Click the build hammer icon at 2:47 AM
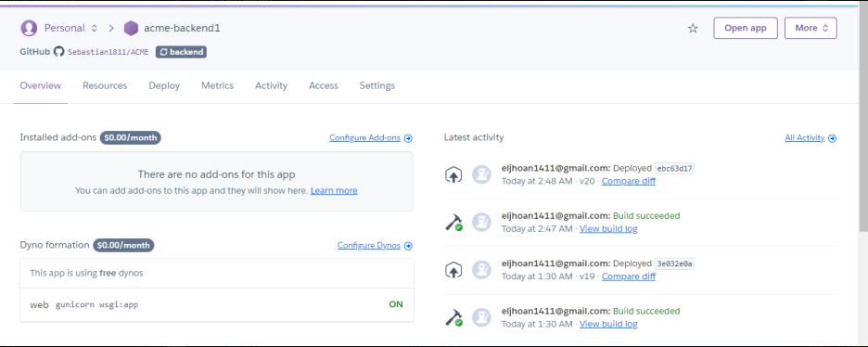Viewport: 868px width, 347px height. pyautogui.click(x=453, y=223)
